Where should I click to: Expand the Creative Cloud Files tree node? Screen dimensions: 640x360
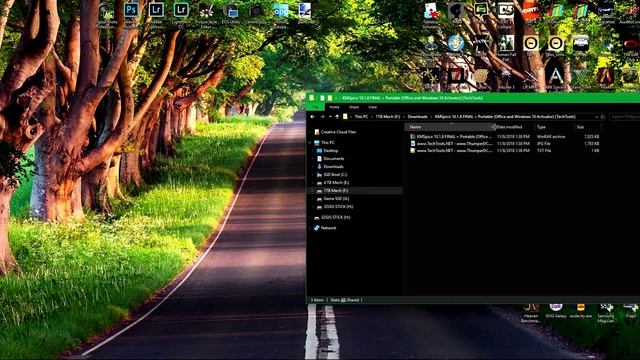point(311,132)
